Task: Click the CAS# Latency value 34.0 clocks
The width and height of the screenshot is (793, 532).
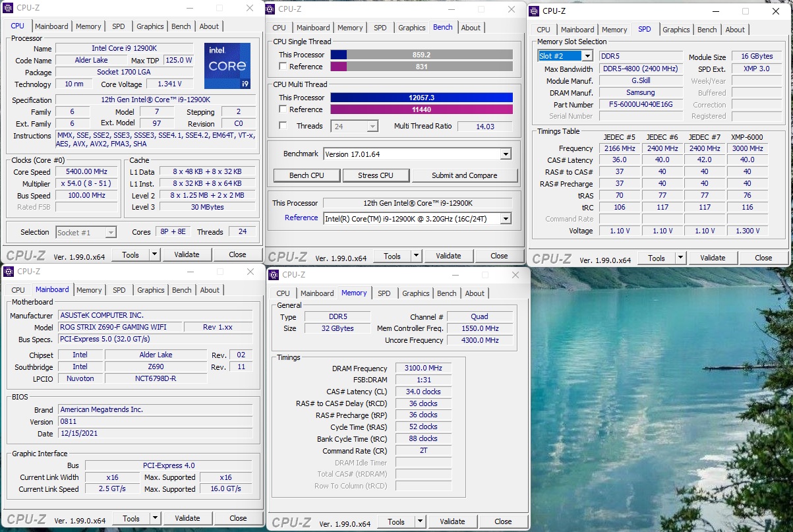Action: coord(423,392)
